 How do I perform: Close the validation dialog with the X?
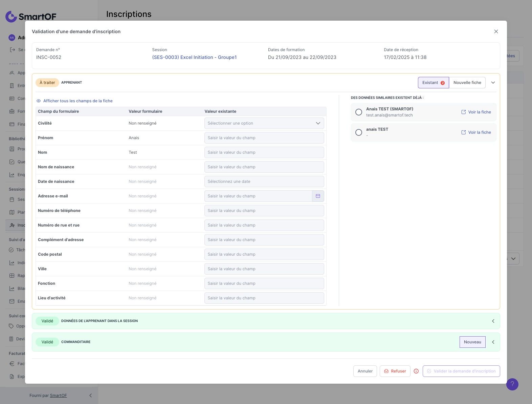(496, 31)
